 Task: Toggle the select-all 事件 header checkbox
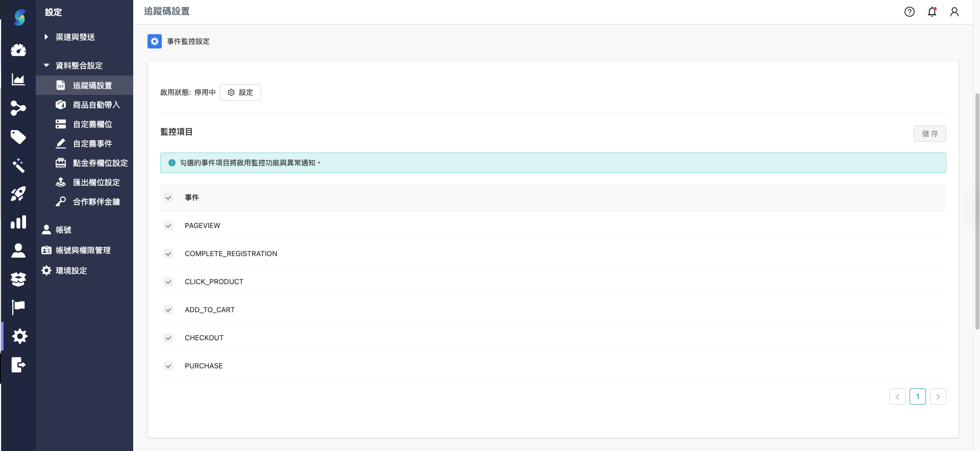click(168, 197)
